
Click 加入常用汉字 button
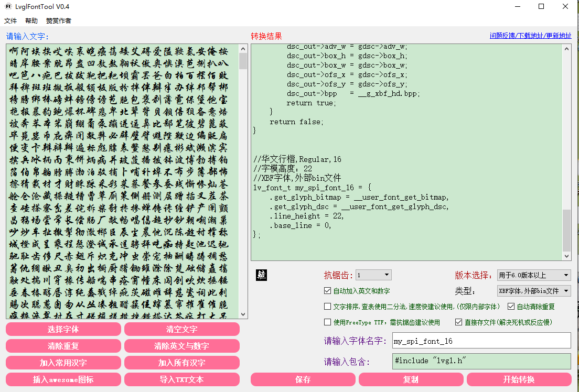tap(63, 363)
